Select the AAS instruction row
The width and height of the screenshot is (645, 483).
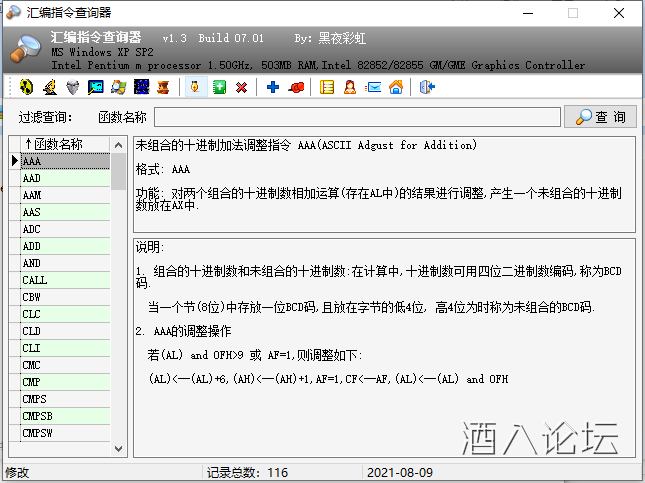click(x=65, y=212)
